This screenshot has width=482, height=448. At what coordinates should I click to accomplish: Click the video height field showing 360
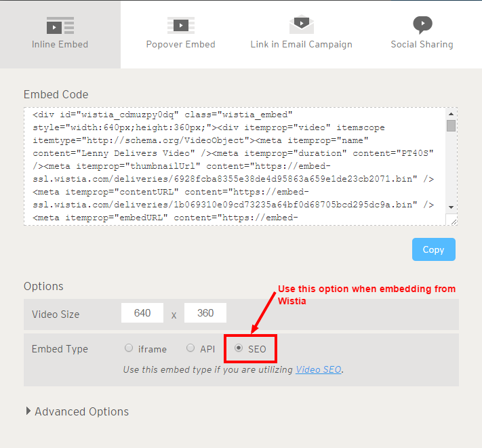coord(205,313)
